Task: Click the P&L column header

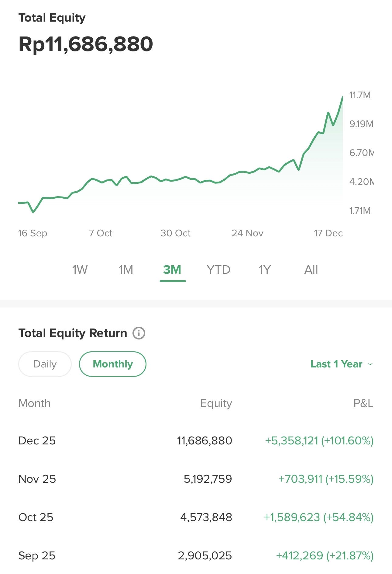Action: 363,403
